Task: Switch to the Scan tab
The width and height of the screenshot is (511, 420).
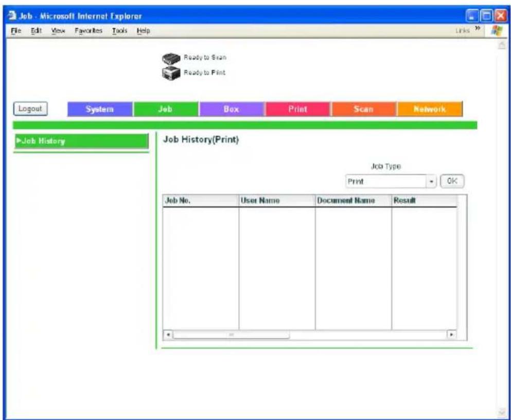Action: [363, 109]
